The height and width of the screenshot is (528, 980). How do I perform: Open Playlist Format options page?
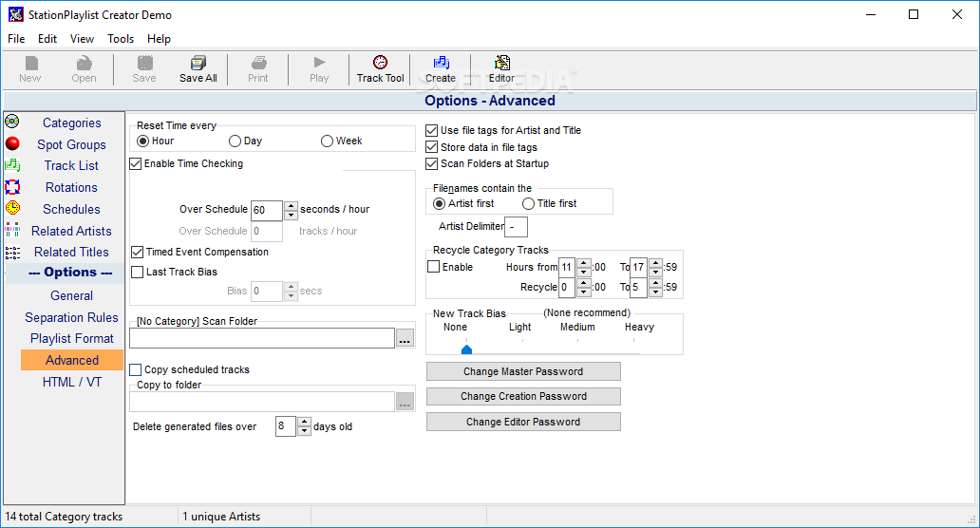pyautogui.click(x=72, y=339)
